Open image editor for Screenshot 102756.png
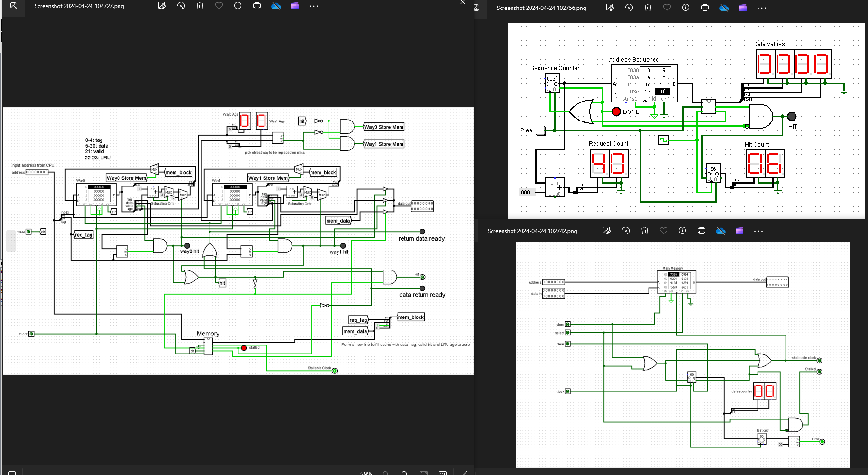868x475 pixels. (x=610, y=8)
